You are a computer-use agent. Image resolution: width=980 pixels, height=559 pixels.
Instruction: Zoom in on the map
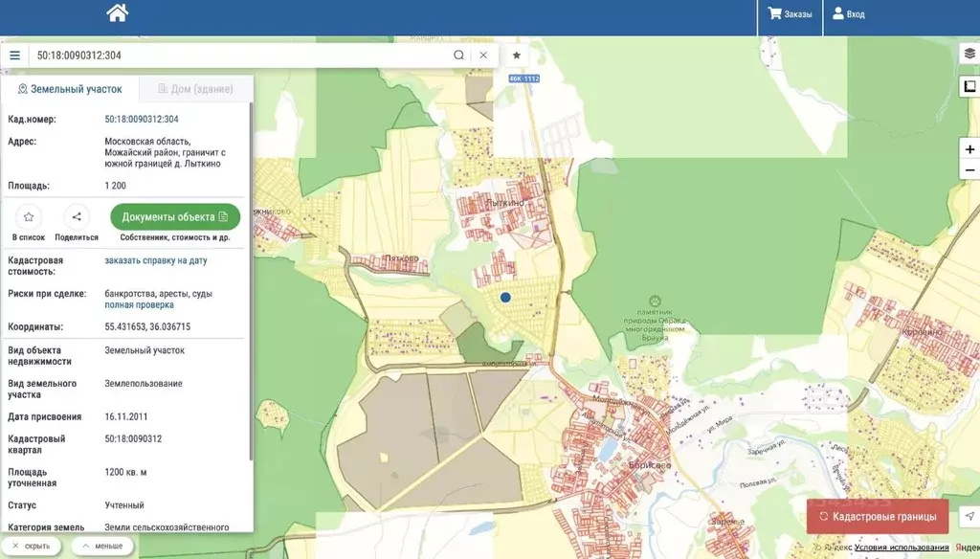point(969,149)
